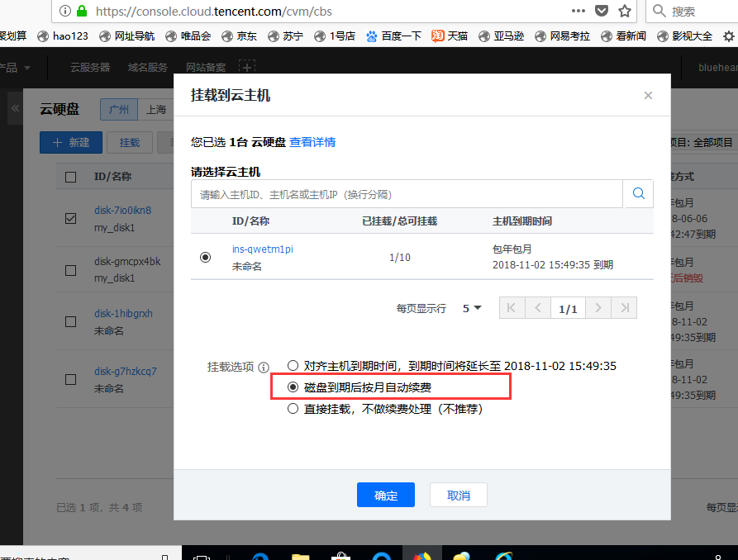Open the 网易考拉 bookmark
The width and height of the screenshot is (738, 560).
563,36
